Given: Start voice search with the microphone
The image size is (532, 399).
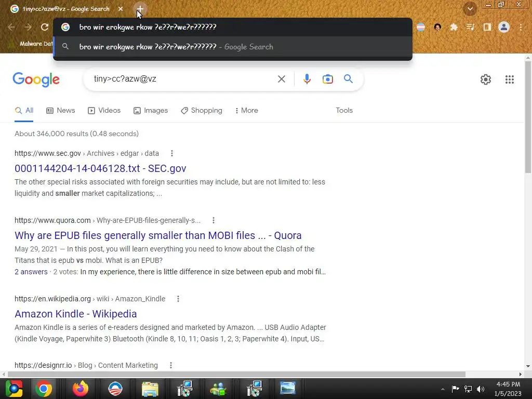Looking at the screenshot, I should click(x=307, y=79).
